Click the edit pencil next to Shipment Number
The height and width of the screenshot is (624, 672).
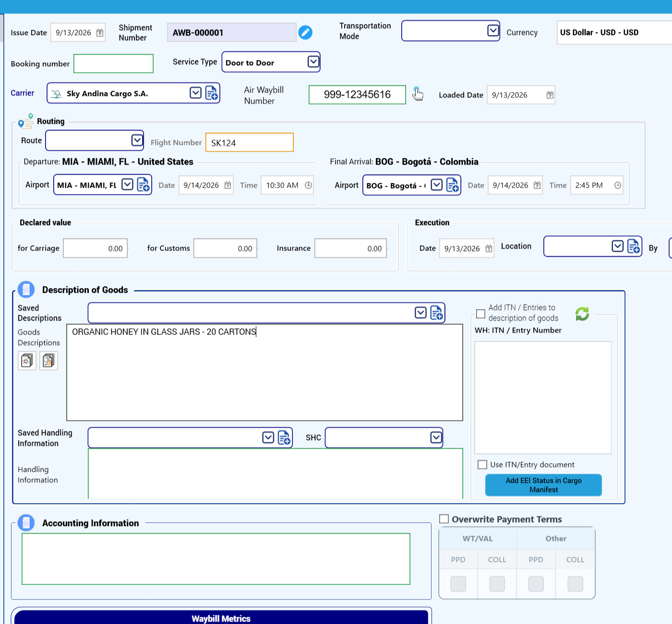[x=305, y=32]
